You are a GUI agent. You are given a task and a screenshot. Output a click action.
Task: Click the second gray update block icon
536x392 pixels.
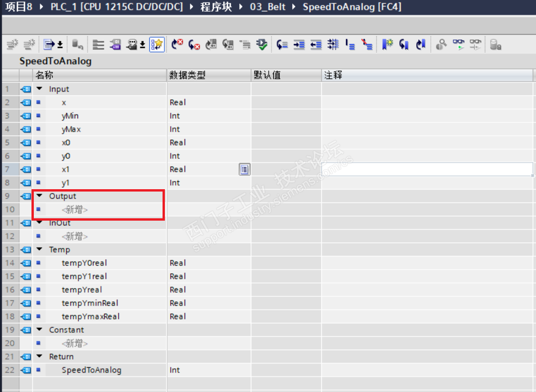click(x=228, y=45)
